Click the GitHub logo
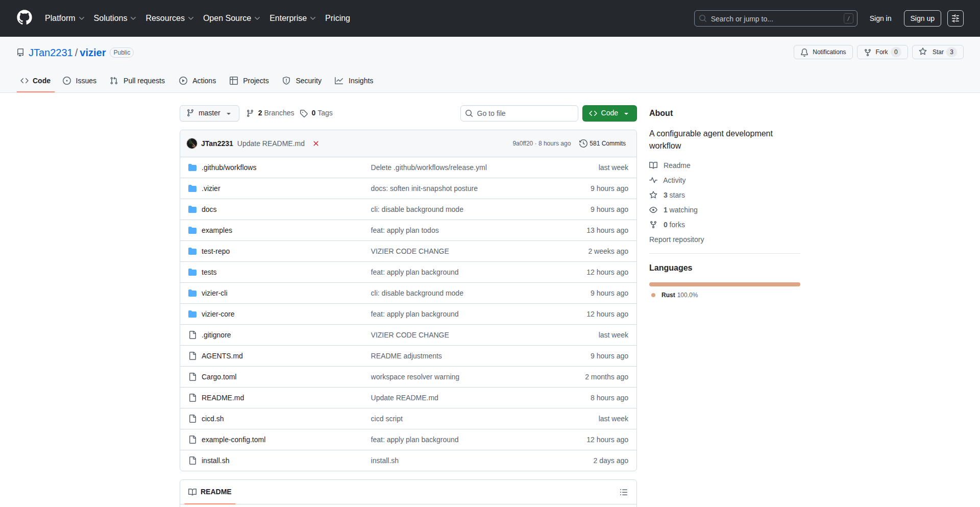Screen dimensions: 980x507 23,18
